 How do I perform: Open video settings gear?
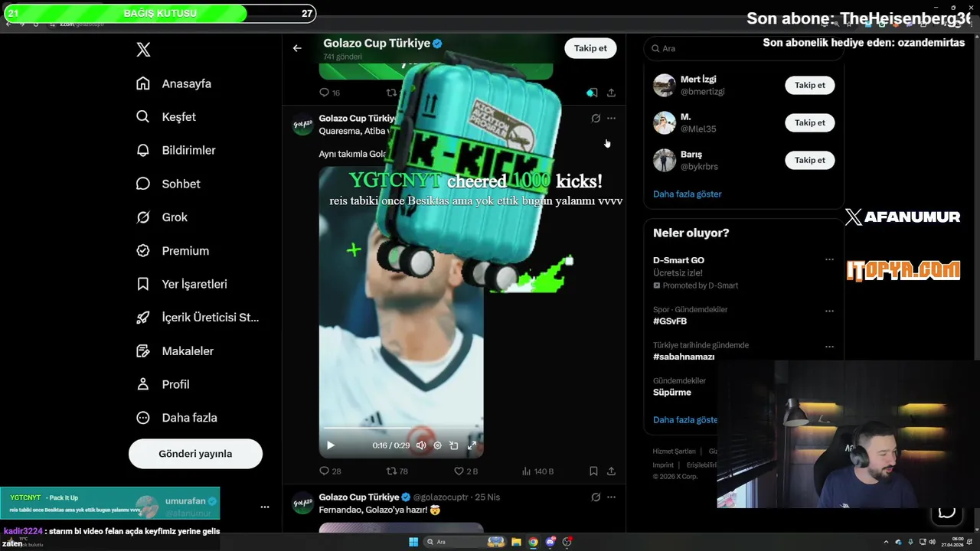pos(438,445)
